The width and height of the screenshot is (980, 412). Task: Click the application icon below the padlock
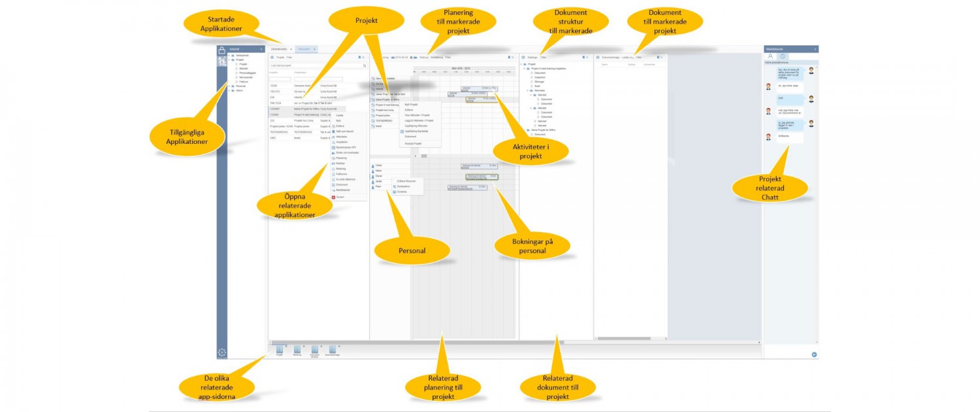(x=222, y=61)
